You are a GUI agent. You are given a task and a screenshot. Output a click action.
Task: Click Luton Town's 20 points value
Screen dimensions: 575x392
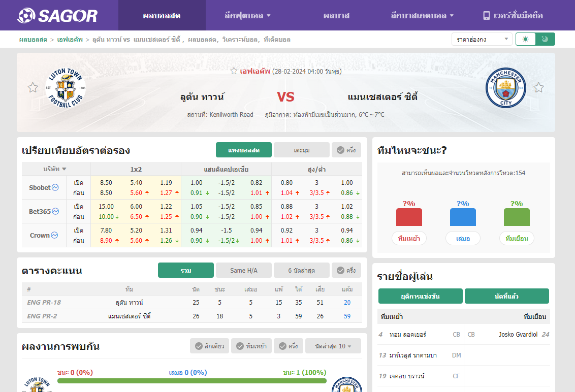347,302
